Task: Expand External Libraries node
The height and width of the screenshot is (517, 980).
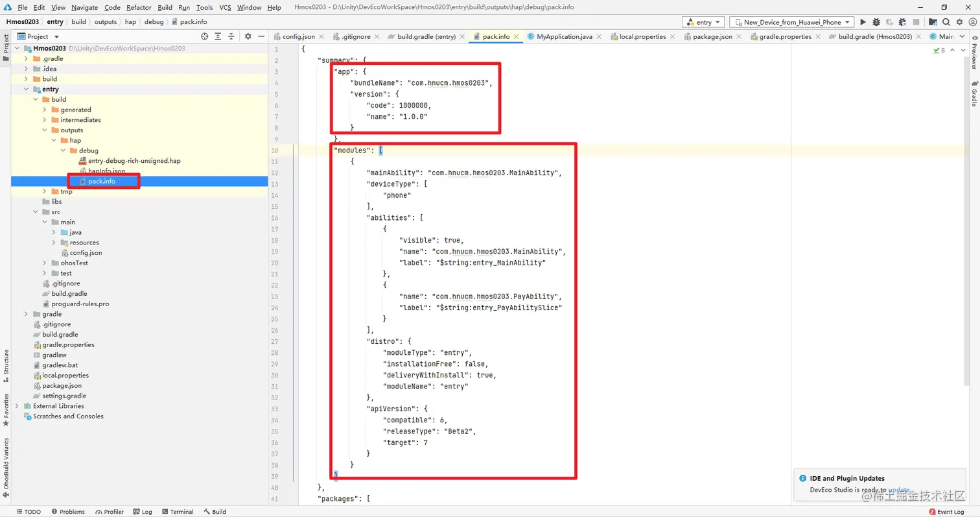Action: click(17, 406)
